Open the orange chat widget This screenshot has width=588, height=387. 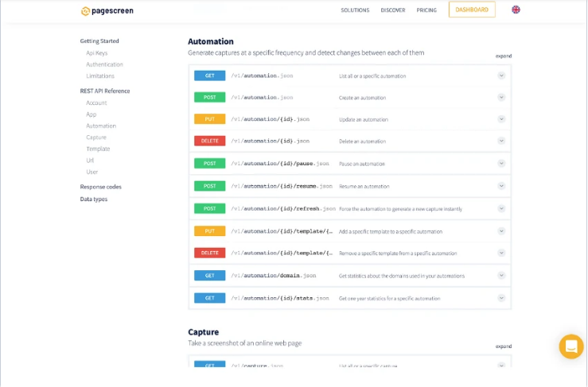[571, 346]
